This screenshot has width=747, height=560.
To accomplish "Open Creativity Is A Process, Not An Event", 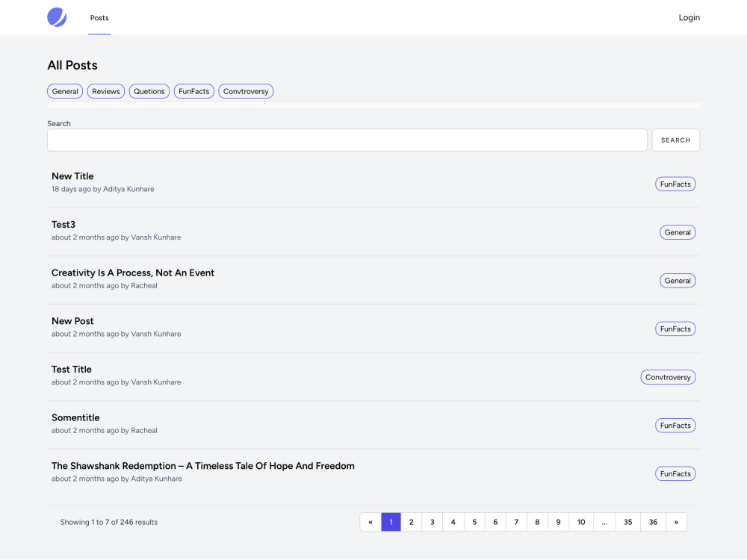I will 133,273.
